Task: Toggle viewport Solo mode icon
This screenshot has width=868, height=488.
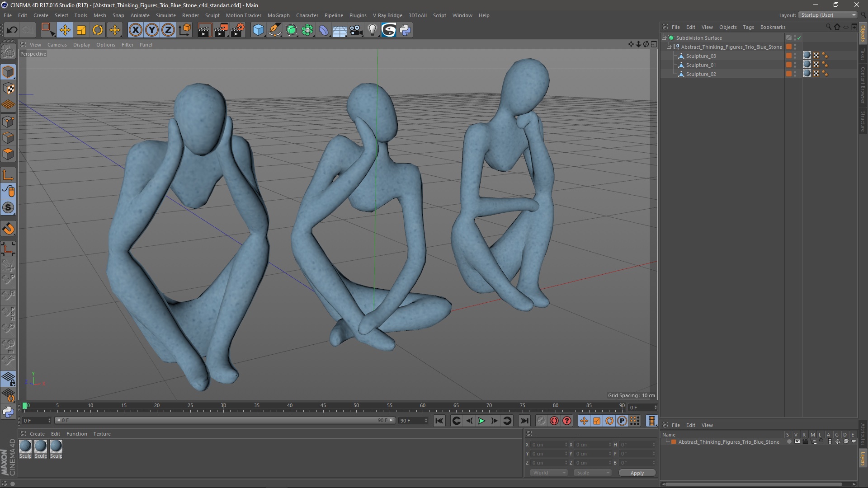Action: (8, 208)
